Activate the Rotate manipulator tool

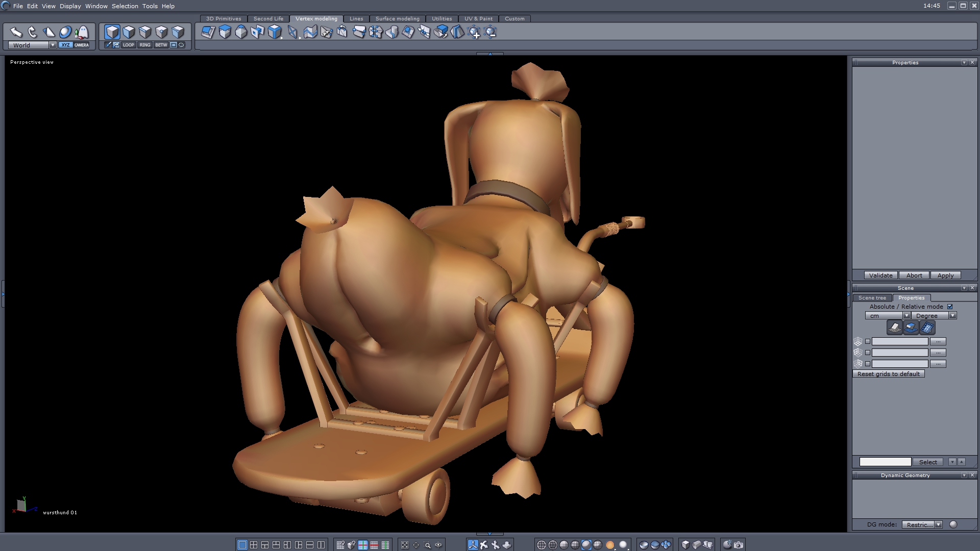coord(32,32)
